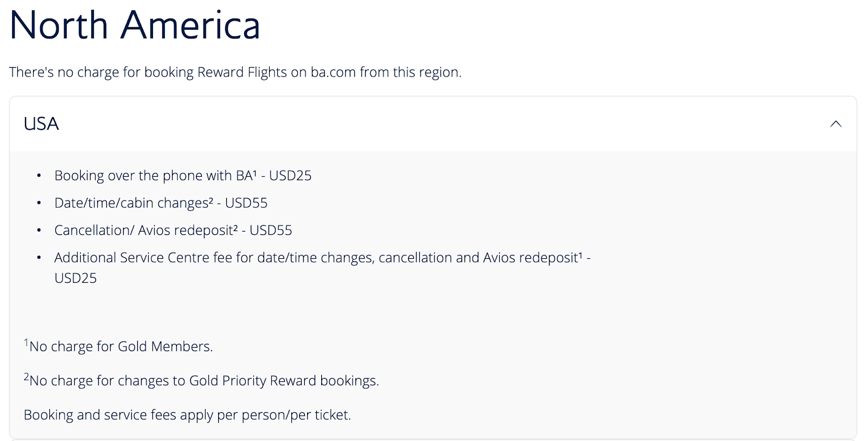Click the bullet before 'Booking over the phone'
The image size is (868, 441).
click(39, 176)
